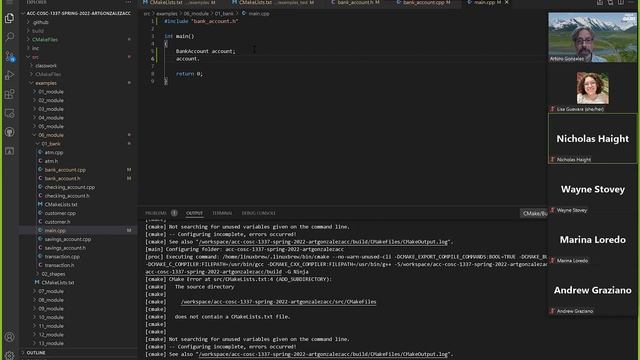Open savings_account.cpp in the file tree
640x360 pixels.
68,239
